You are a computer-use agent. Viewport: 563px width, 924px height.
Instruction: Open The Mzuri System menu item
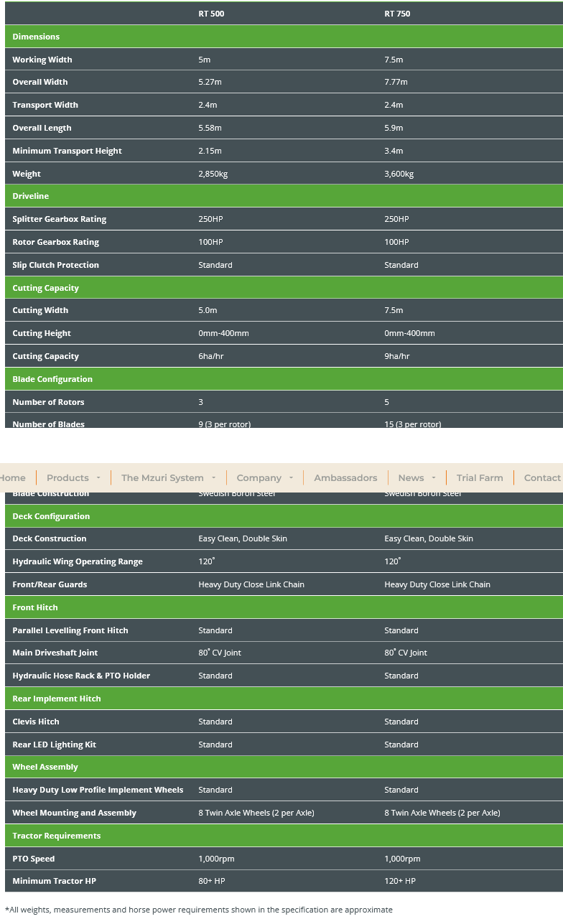162,477
